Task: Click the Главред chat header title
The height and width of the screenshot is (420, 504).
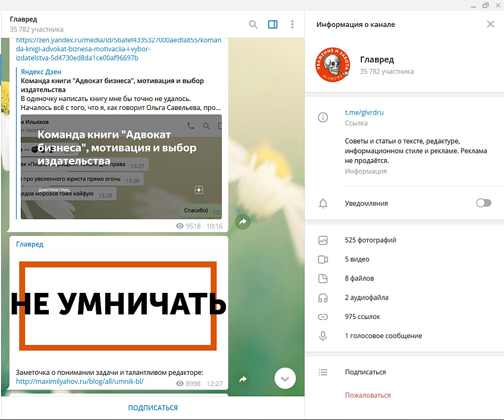Action: pyautogui.click(x=23, y=19)
